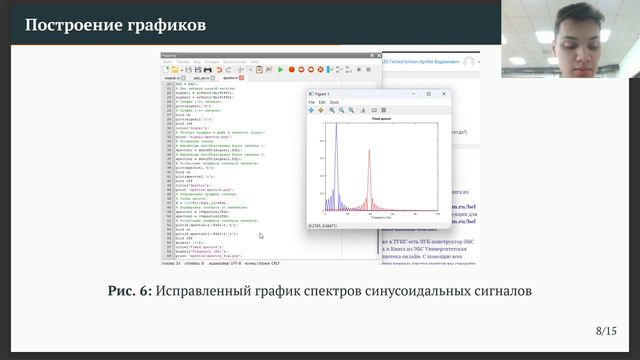640x360 pixels.
Task: Select Zoom Out magnifier in Figure 1
Action: [342, 110]
